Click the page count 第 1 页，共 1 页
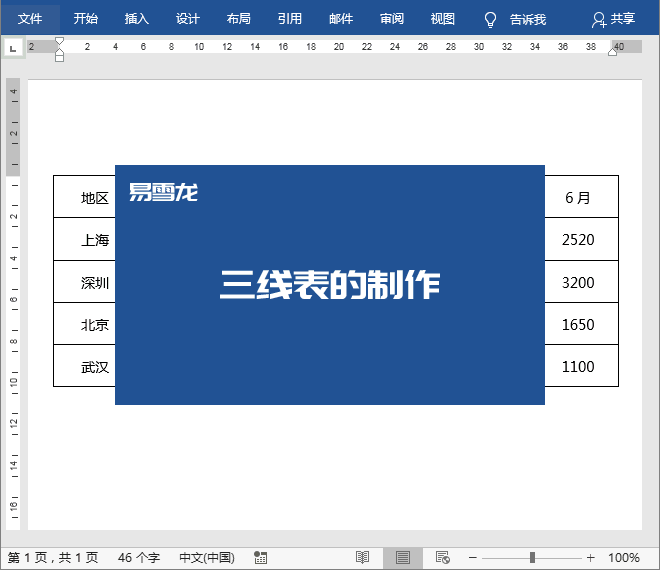This screenshot has height=570, width=660. click(x=53, y=558)
